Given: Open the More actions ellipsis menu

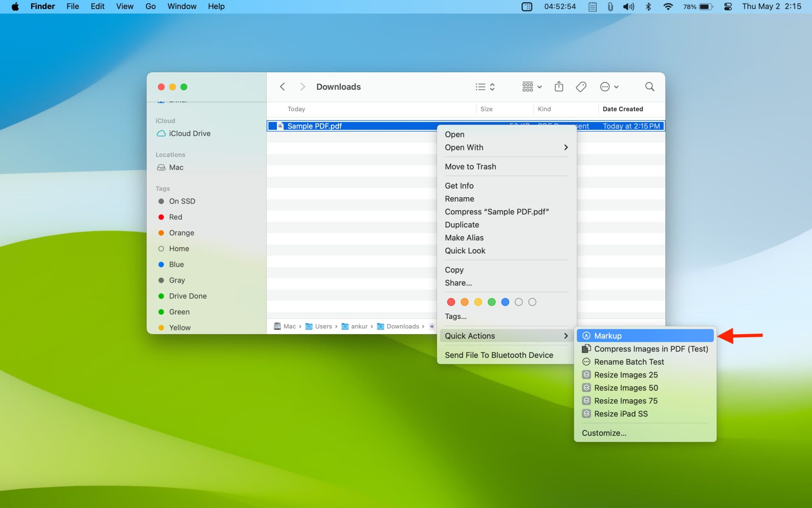Looking at the screenshot, I should click(609, 87).
